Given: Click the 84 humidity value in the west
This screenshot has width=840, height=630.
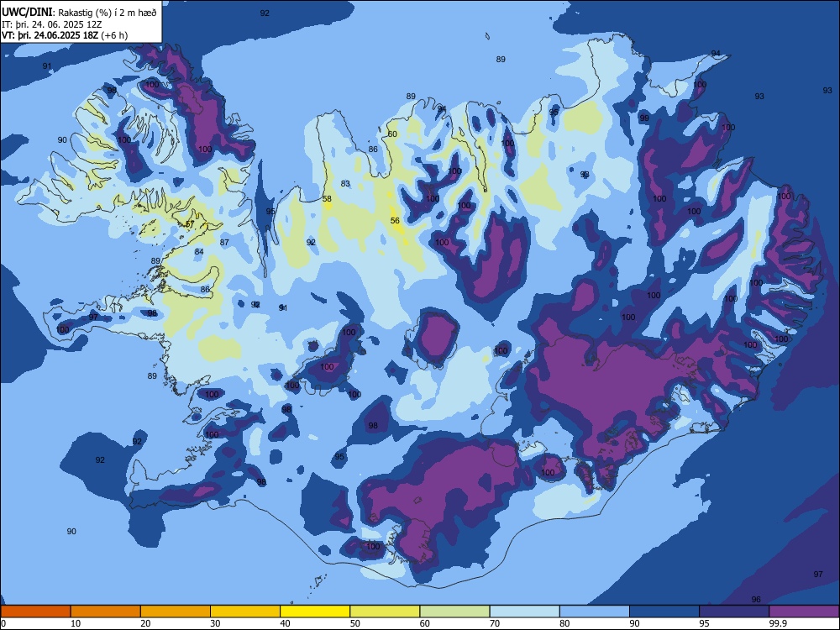Looking at the screenshot, I should pos(199,252).
